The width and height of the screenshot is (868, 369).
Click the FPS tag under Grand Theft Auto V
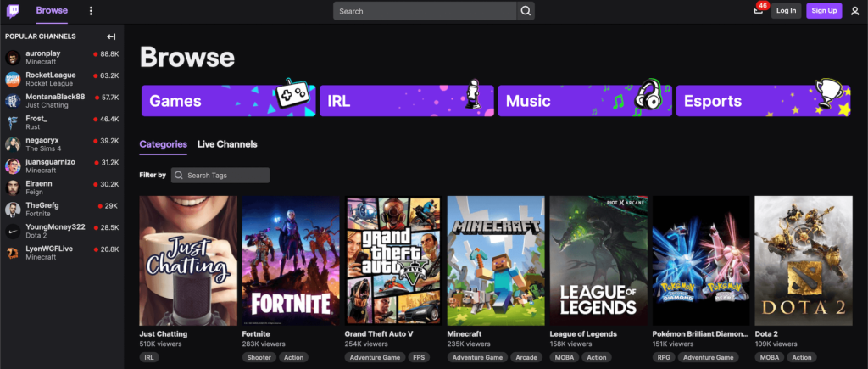tap(417, 357)
